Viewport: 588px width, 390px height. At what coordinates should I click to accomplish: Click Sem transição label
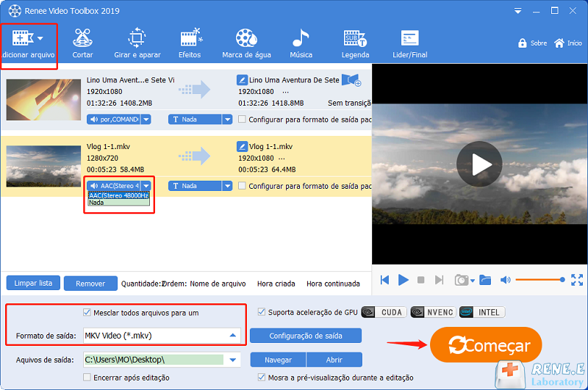tap(349, 103)
